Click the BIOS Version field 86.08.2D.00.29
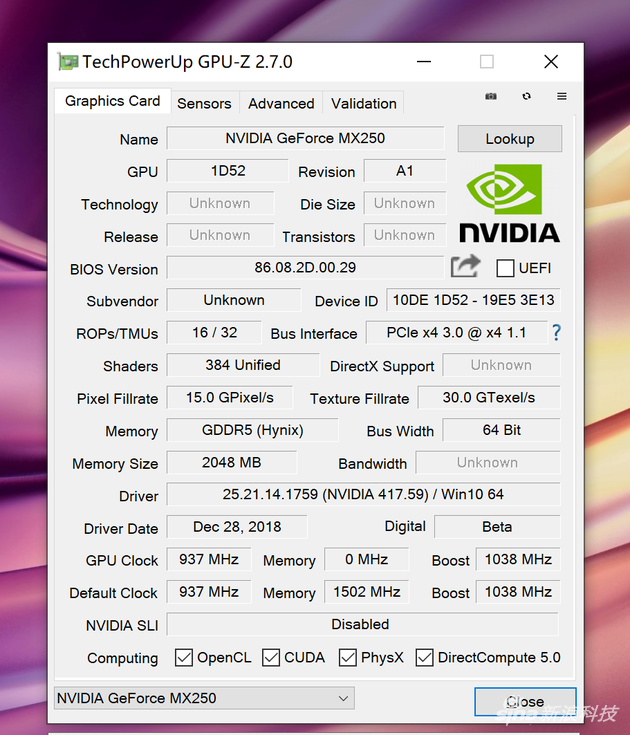630x735 pixels. click(x=305, y=268)
